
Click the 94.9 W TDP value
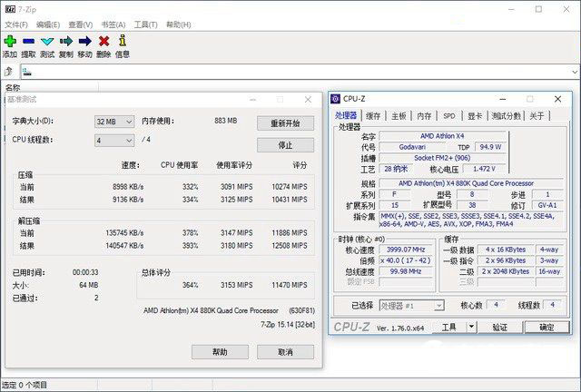490,147
